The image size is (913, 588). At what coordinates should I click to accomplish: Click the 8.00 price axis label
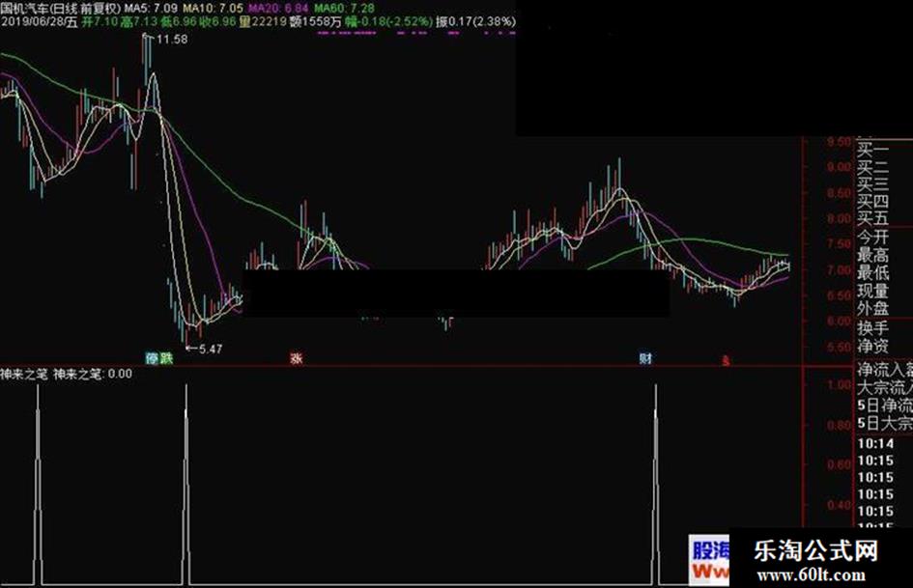839,218
